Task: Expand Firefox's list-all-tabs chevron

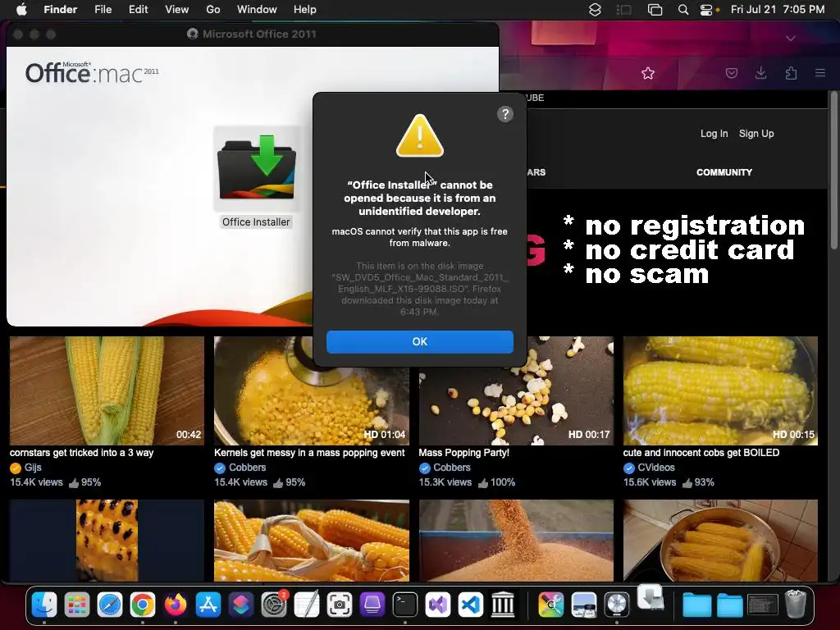Action: point(791,39)
